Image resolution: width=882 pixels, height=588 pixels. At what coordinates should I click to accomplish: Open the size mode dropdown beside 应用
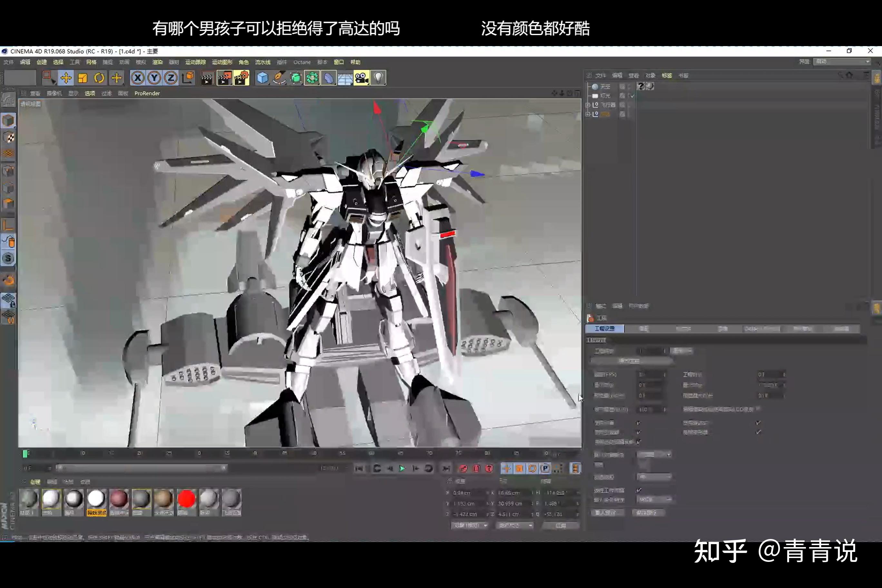(515, 526)
